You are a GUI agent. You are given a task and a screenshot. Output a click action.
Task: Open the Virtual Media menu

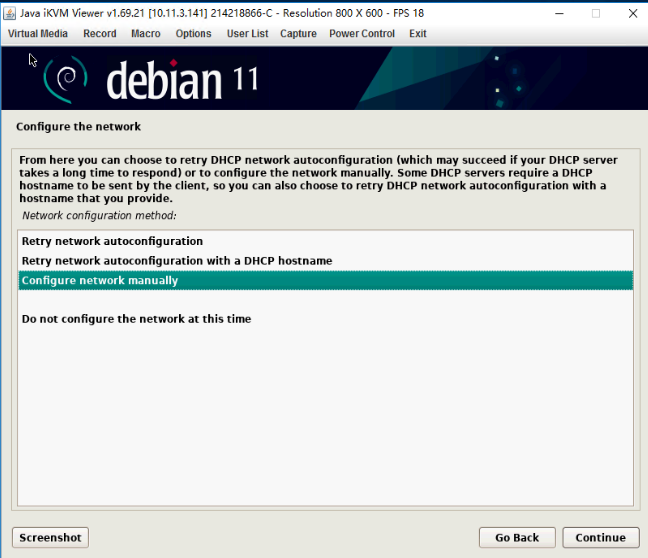coord(38,33)
